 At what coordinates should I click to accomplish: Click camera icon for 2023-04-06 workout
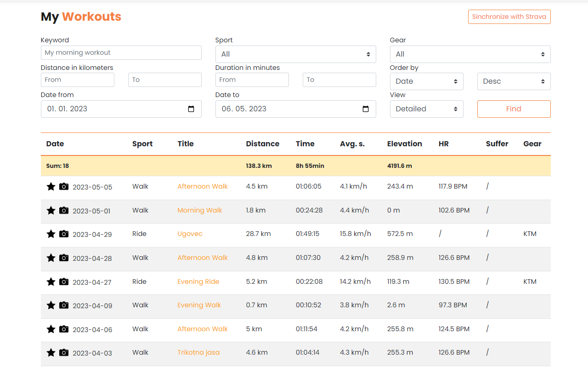(64, 329)
